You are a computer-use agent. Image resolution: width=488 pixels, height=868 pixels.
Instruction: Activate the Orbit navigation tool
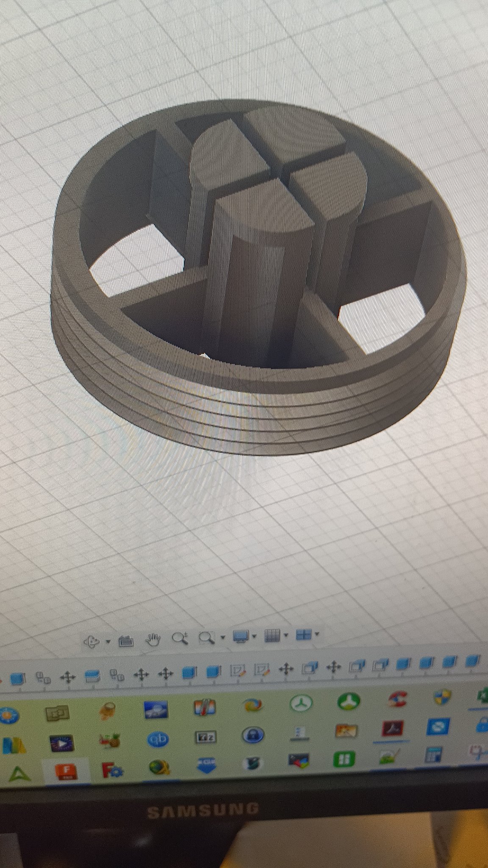(92, 642)
